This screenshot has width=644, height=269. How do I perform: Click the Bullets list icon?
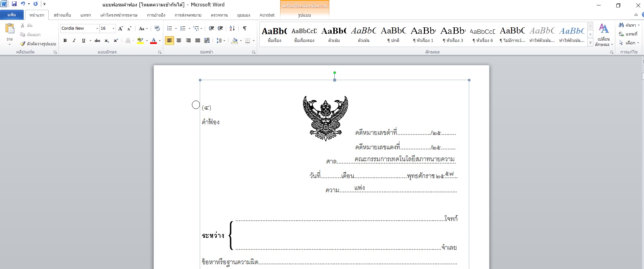[170, 28]
